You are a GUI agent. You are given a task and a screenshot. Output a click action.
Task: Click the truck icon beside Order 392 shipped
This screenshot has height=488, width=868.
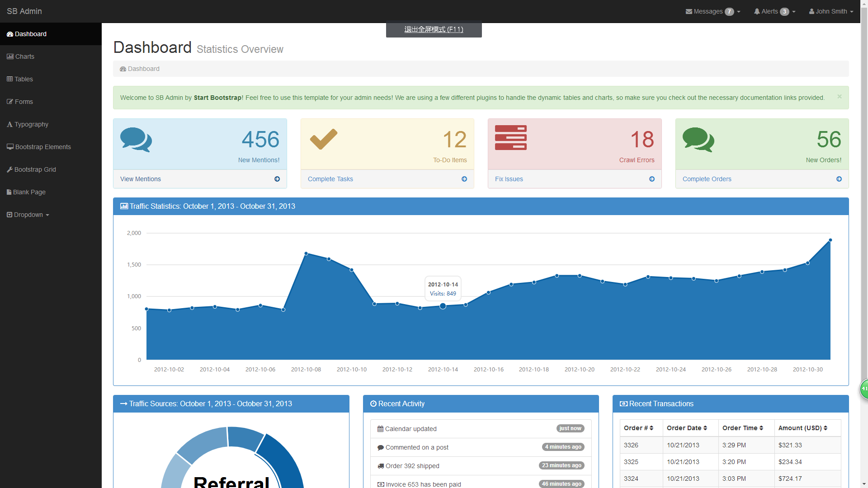[381, 466]
